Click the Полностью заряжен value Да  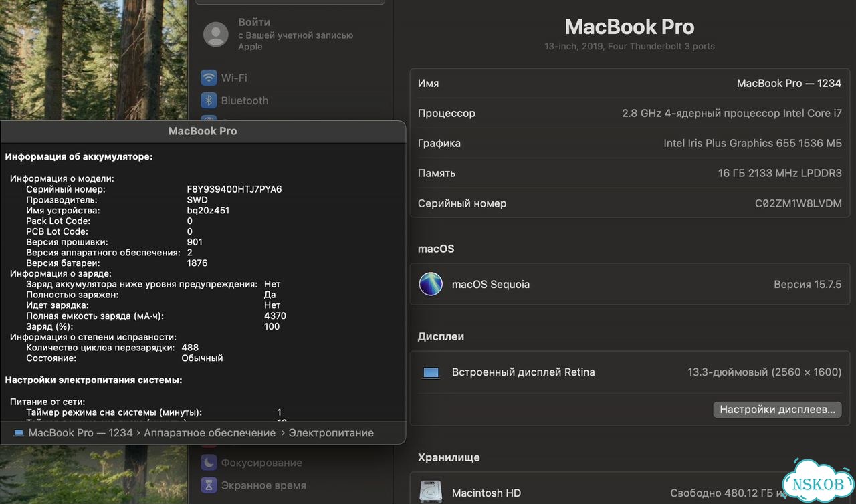coord(270,295)
